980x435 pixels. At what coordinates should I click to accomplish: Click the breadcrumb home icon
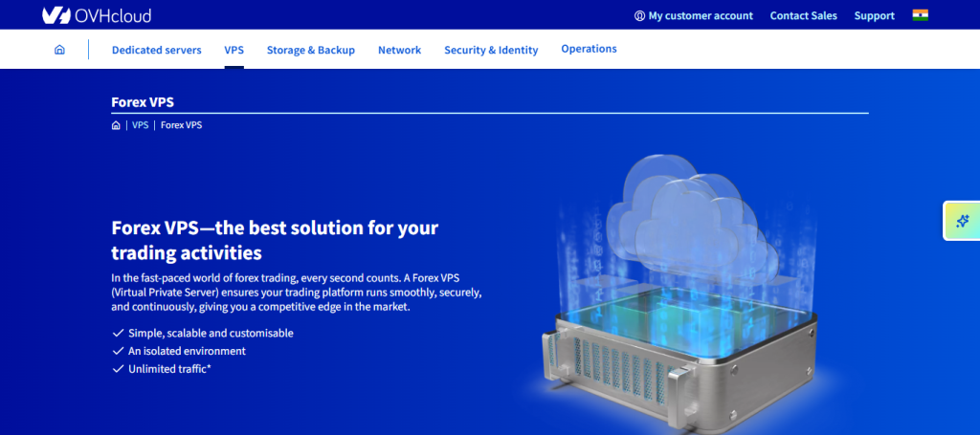pos(116,125)
